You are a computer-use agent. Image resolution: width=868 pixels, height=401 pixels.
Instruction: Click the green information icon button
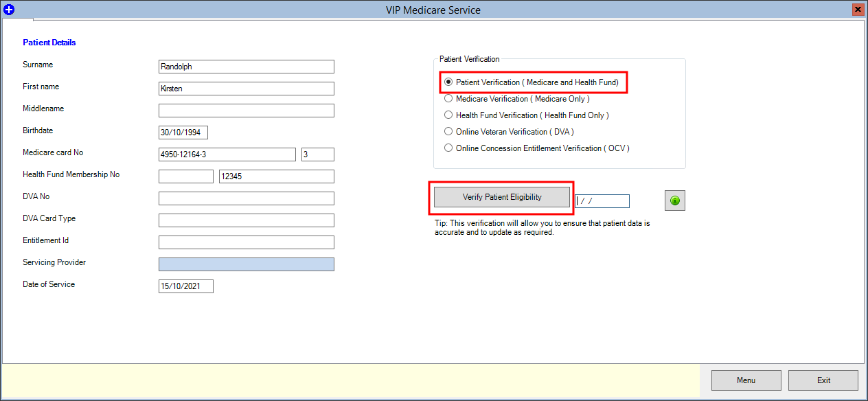(675, 200)
